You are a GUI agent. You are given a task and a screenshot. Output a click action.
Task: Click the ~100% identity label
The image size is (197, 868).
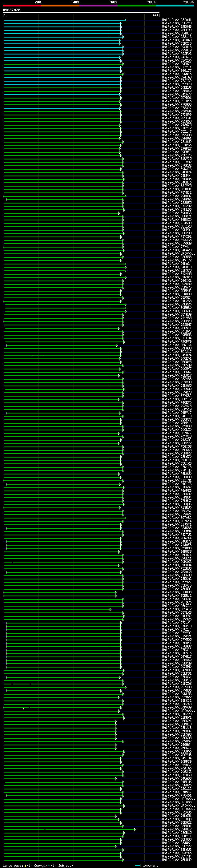pos(188,2)
